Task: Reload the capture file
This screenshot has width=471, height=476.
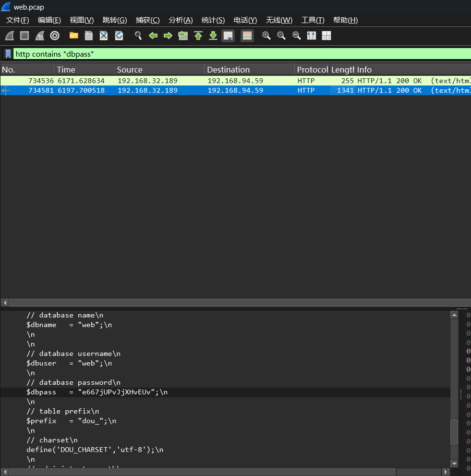Action: pyautogui.click(x=119, y=36)
